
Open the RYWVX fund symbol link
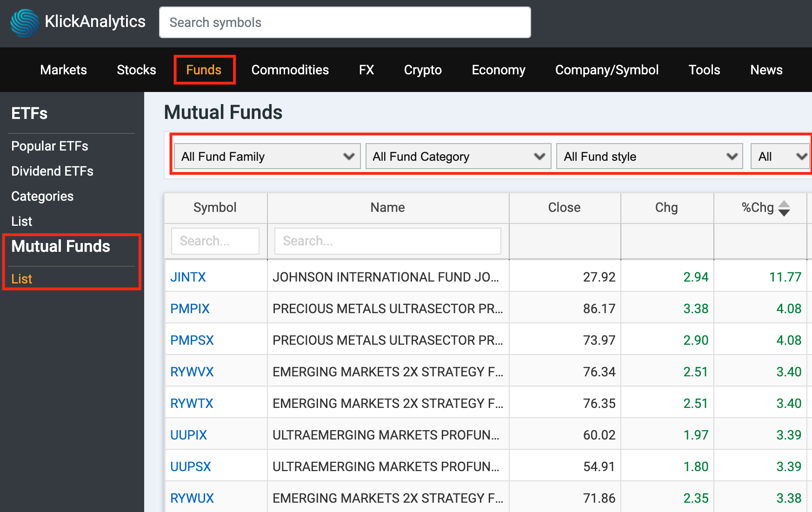(192, 372)
